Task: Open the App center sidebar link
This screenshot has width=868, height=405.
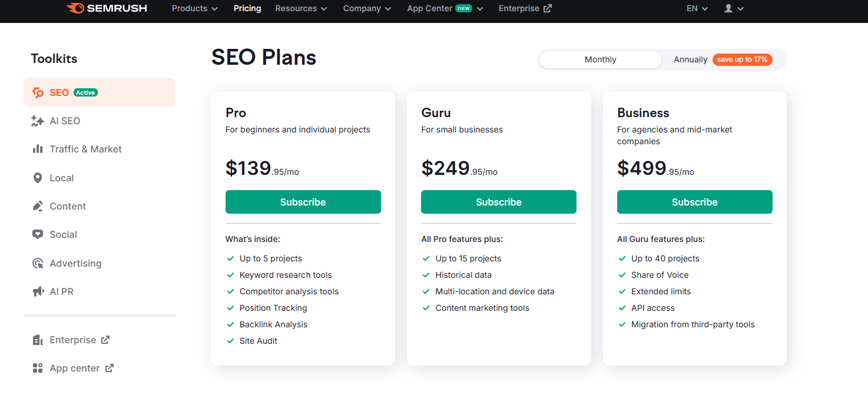Action: pos(74,368)
